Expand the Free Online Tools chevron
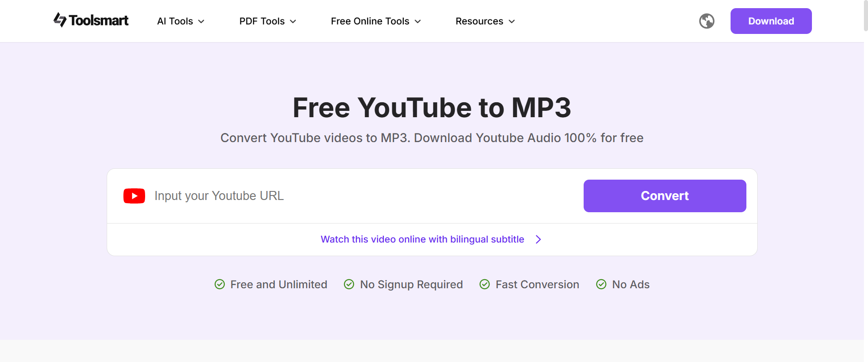This screenshot has width=868, height=362. coord(418,21)
